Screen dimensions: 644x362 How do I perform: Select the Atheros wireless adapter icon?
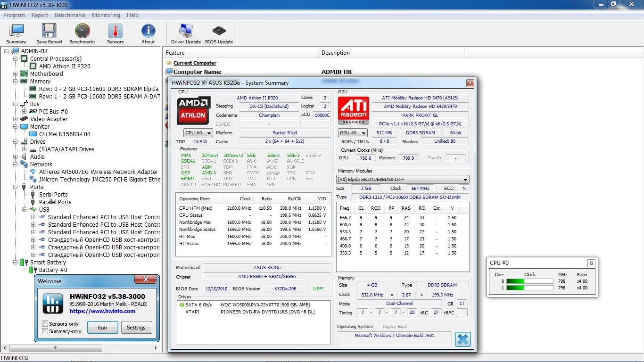[33, 172]
